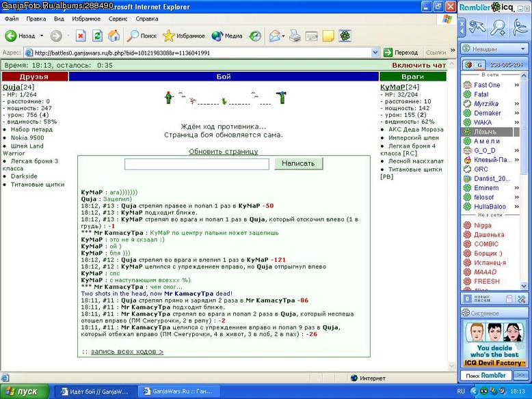Click the Print icon in toolbar

click(x=295, y=36)
